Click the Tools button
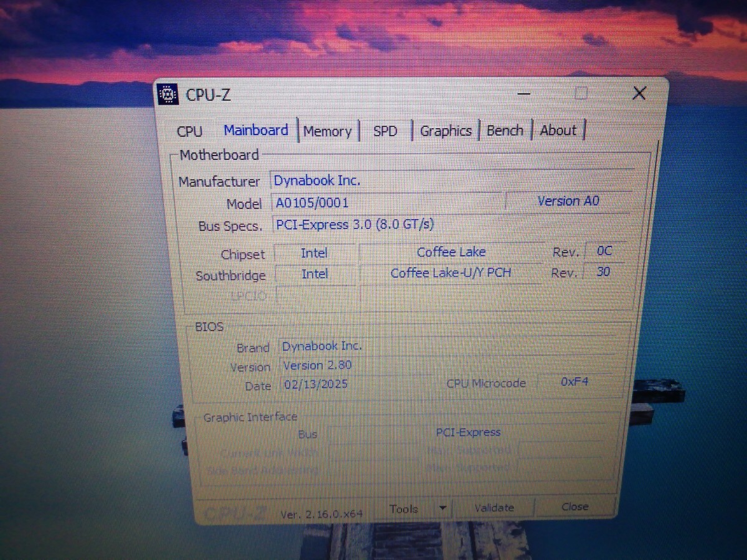The width and height of the screenshot is (747, 560). point(404,509)
